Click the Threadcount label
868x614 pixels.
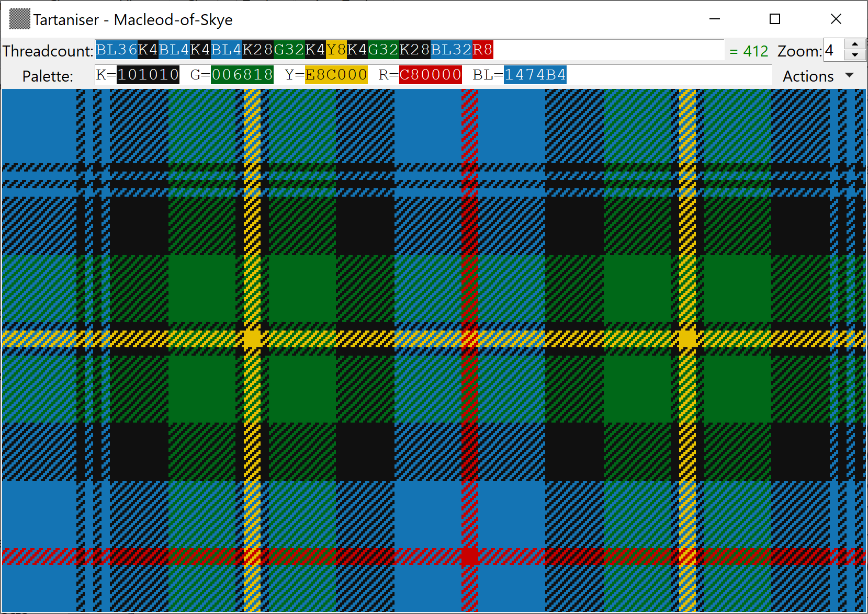click(x=48, y=51)
